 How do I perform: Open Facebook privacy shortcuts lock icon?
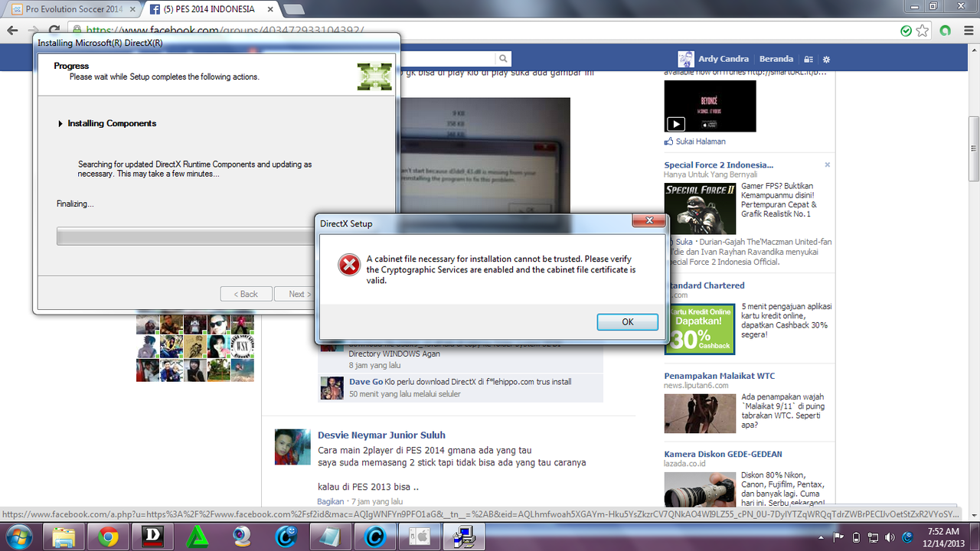click(x=810, y=60)
